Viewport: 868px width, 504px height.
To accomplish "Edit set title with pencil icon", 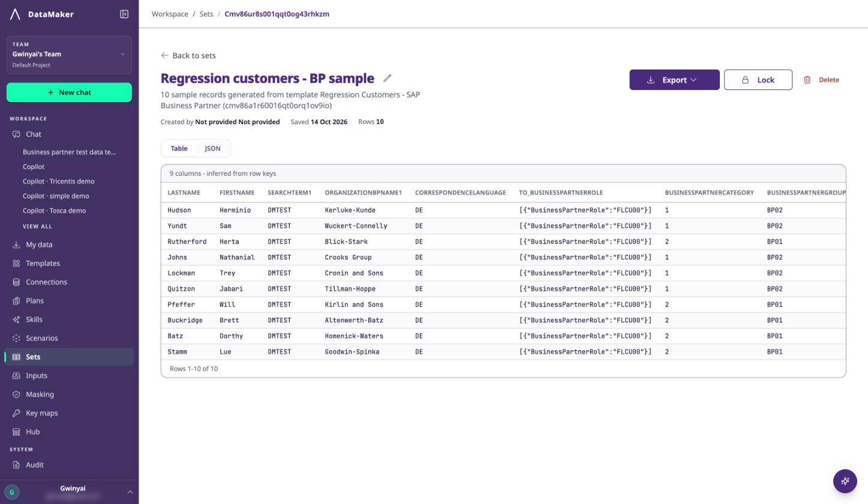I will coord(388,78).
